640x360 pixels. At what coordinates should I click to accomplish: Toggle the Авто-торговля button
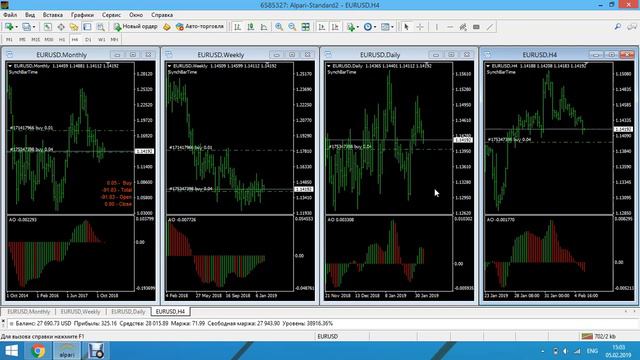point(200,27)
